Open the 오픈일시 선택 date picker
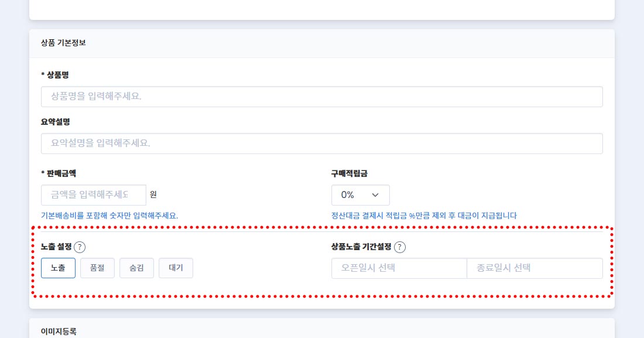644x338 pixels. click(399, 268)
